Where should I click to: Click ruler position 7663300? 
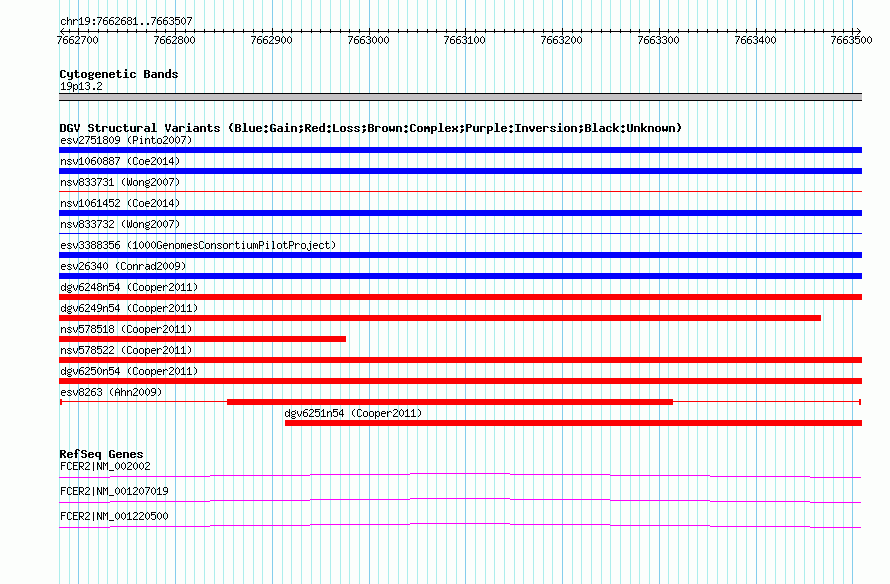658,40
